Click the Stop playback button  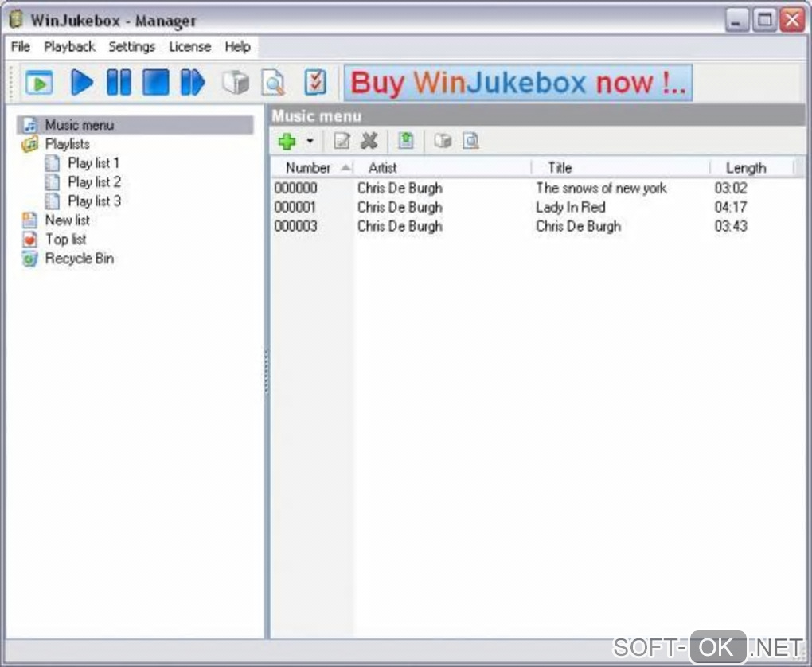point(156,82)
